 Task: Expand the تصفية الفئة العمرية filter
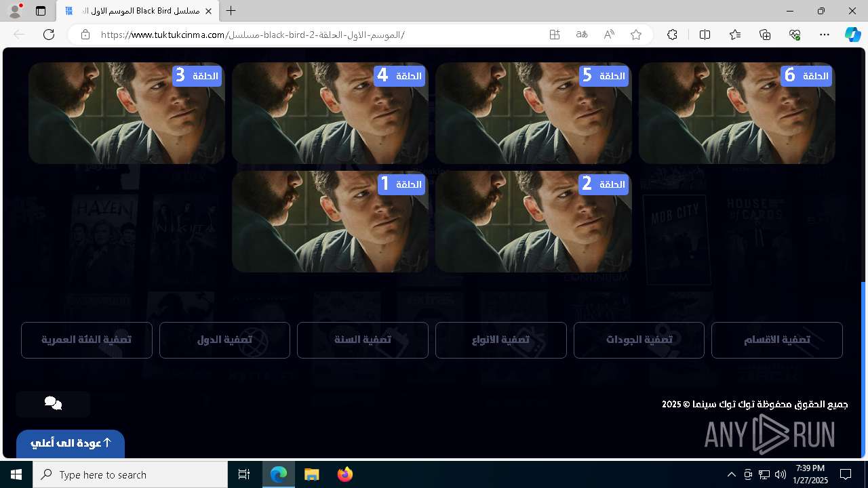87,340
